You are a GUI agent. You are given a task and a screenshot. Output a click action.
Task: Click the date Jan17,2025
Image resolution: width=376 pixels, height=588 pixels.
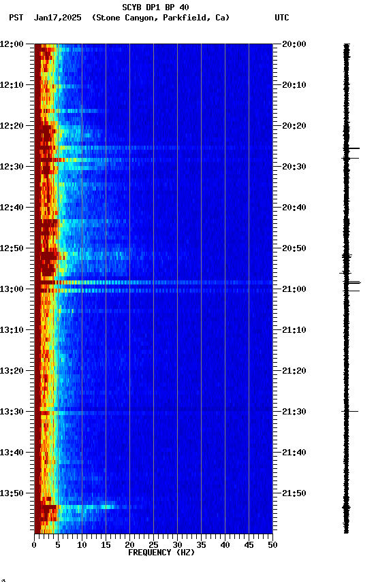click(x=57, y=18)
